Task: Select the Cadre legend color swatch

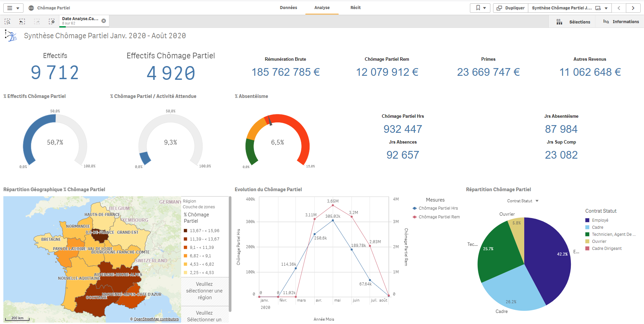Action: 587,227
